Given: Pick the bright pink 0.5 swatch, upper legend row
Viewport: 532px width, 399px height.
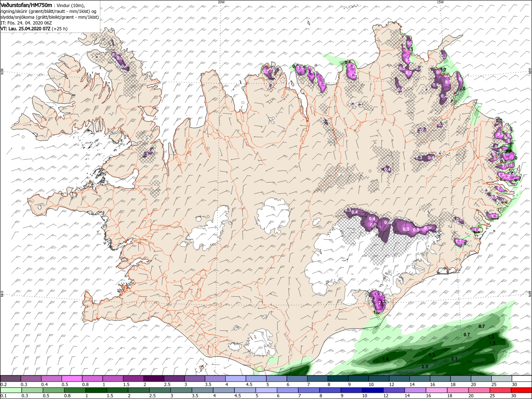Looking at the screenshot, I should [x=72, y=379].
